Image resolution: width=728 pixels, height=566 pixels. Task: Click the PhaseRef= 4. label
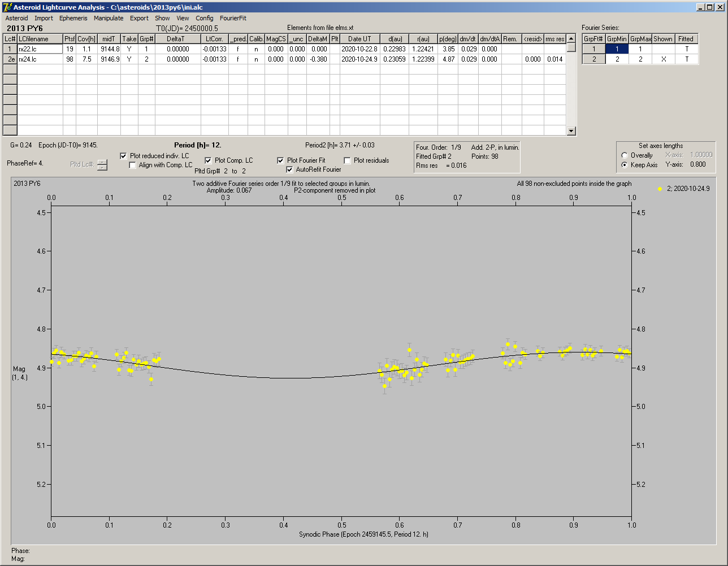[x=25, y=163]
